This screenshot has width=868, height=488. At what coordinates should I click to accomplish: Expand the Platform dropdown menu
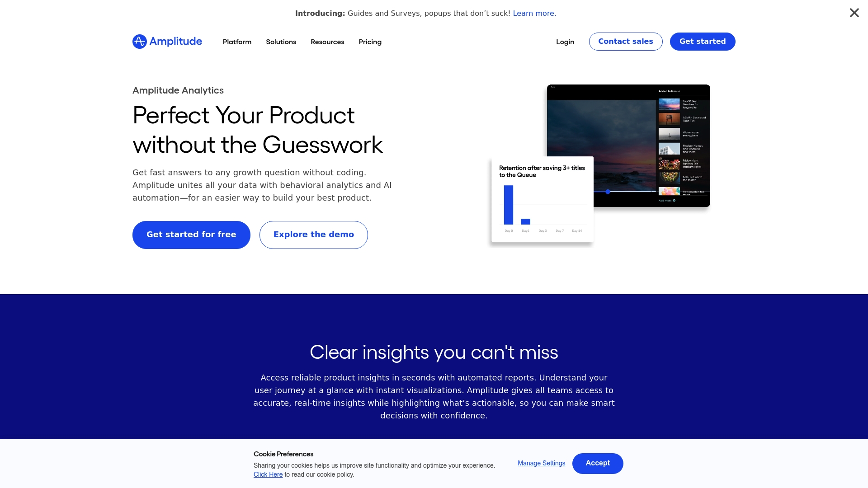[237, 41]
